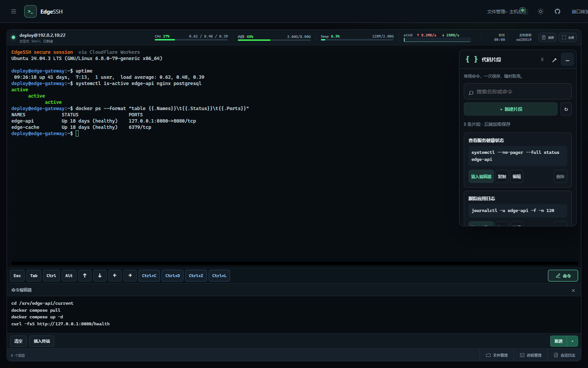Click the EdgeSSH terminal logo icon
Screen dimensions: 588x368
point(31,11)
